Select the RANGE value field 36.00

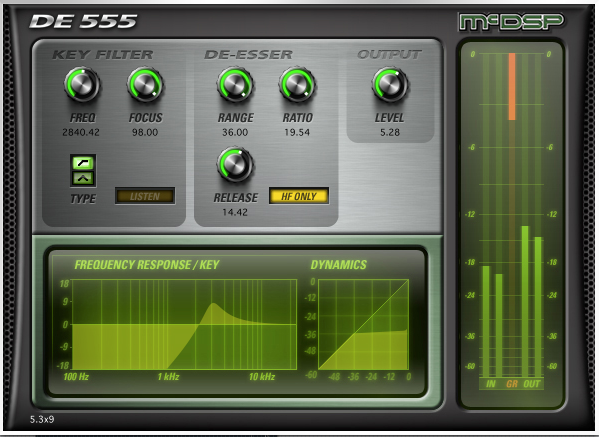click(235, 132)
